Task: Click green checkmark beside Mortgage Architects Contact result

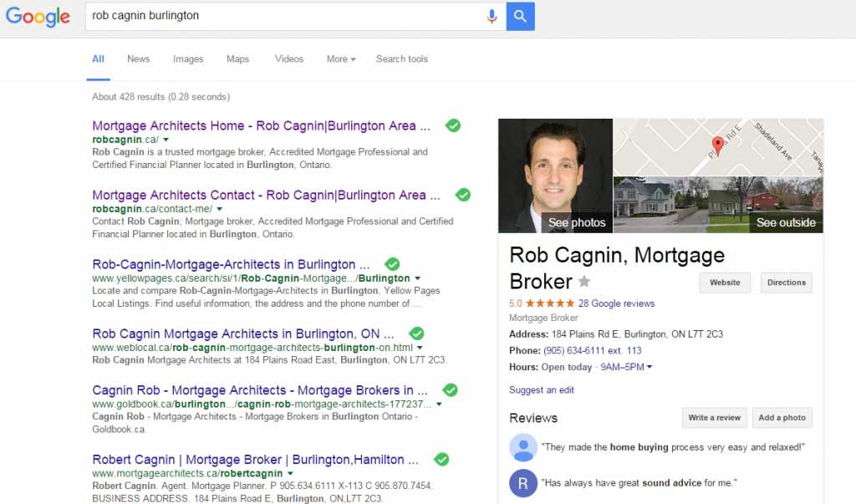Action: 463,195
